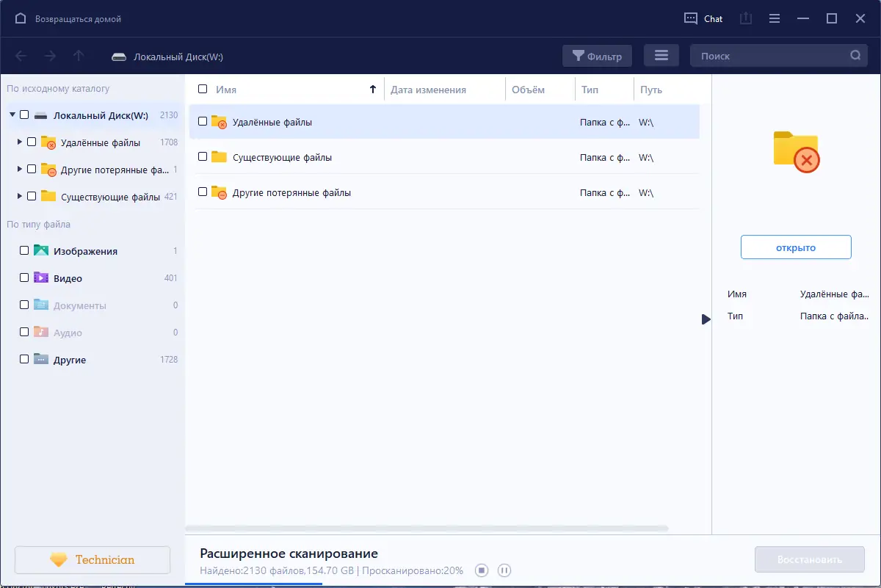Click the home icon next to «Возвращаться домой»
This screenshot has width=881, height=588.
[x=19, y=18]
